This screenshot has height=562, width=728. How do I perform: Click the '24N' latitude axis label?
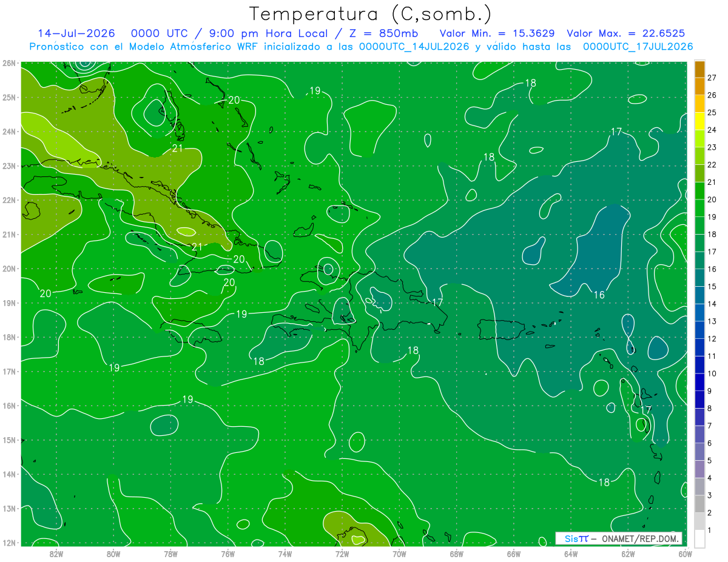point(9,132)
